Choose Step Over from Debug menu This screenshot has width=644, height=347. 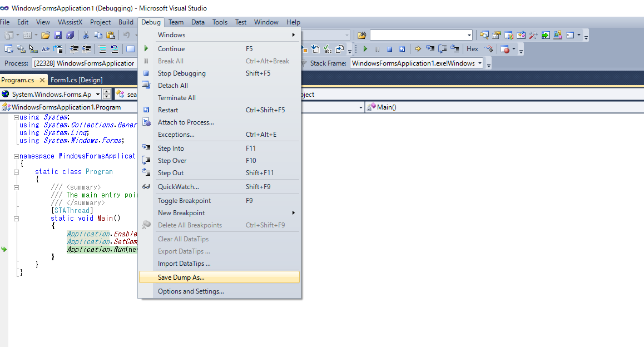[x=219, y=161]
